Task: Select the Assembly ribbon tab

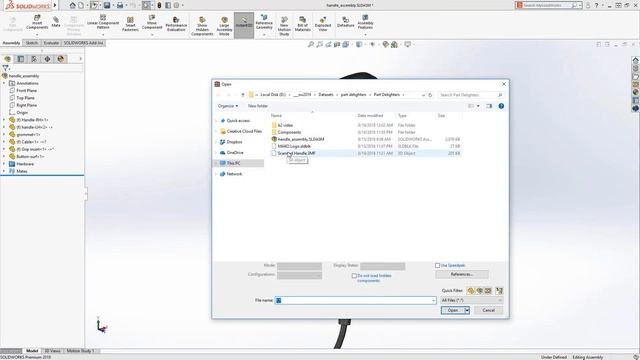Action: 11,43
